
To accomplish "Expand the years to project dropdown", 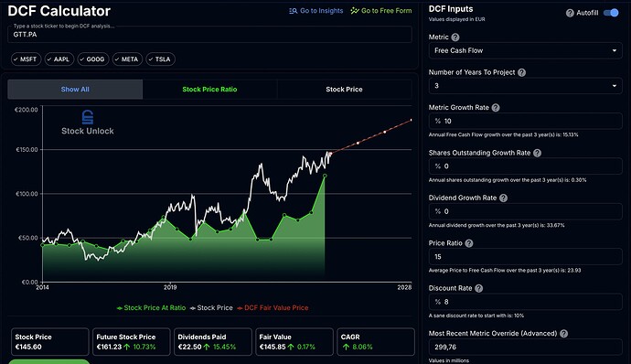I will point(525,86).
